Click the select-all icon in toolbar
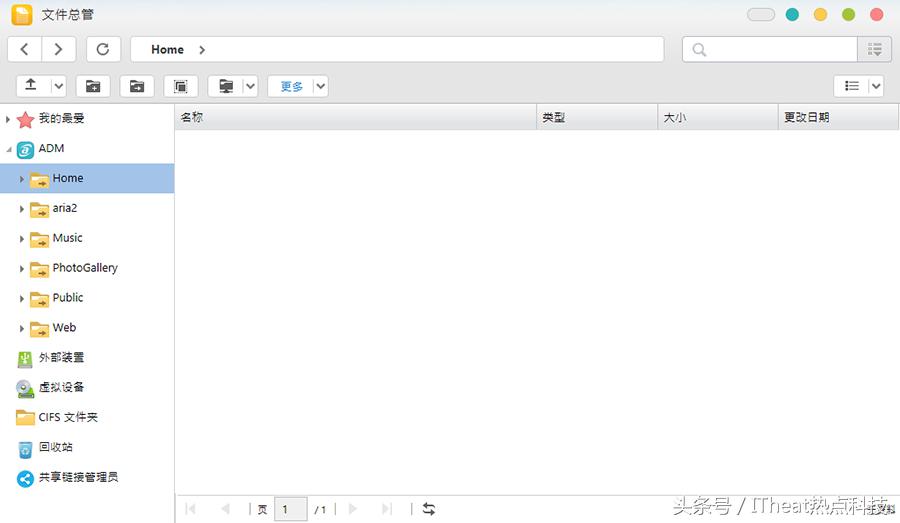Image resolution: width=900 pixels, height=523 pixels. tap(180, 86)
